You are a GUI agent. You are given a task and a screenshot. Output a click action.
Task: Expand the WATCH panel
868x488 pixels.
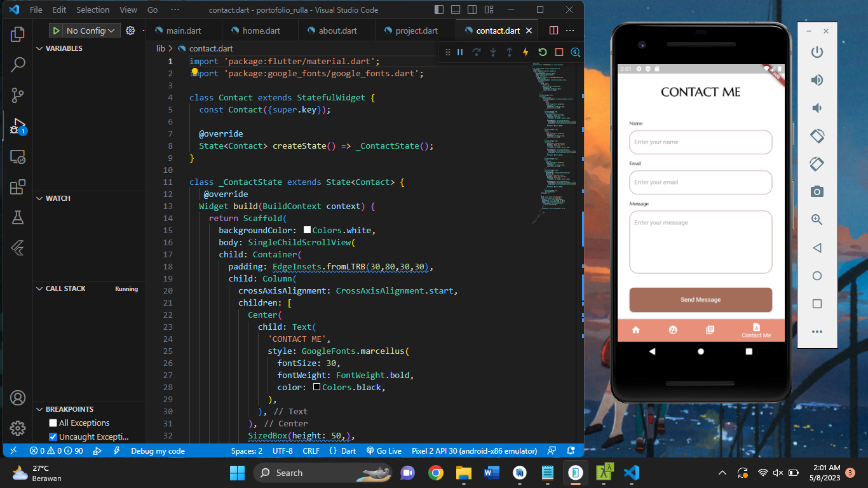39,198
